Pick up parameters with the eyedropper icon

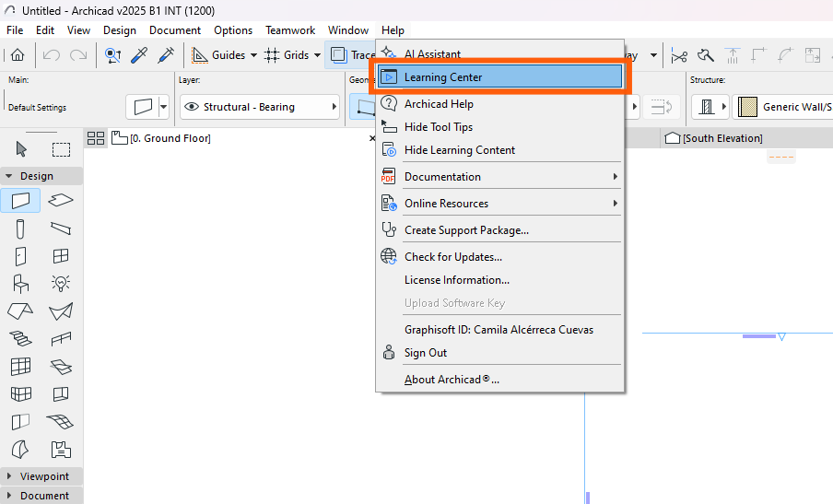(139, 55)
